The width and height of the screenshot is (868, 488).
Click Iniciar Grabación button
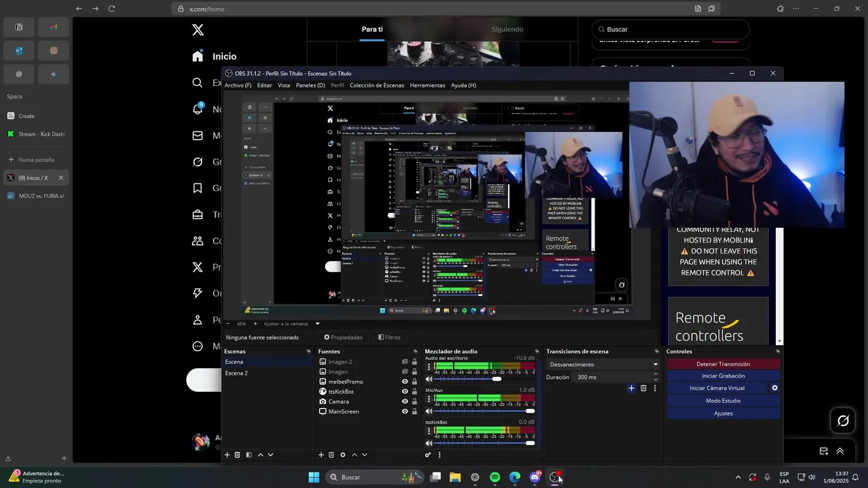coord(723,376)
